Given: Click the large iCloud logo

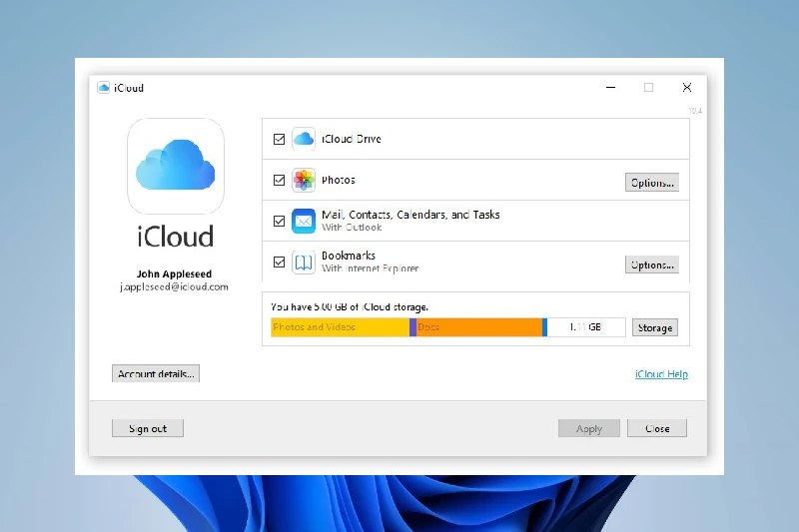Looking at the screenshot, I should click(x=176, y=166).
